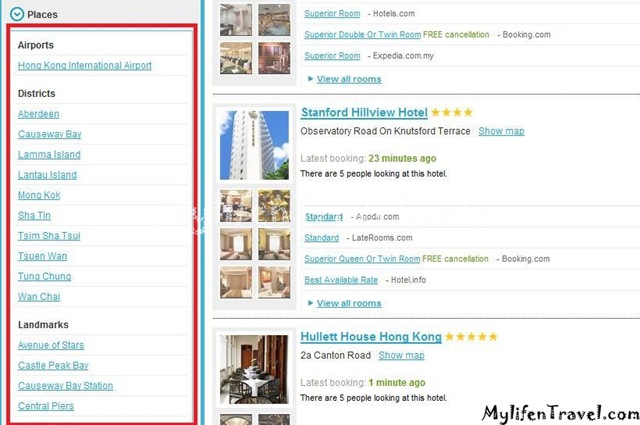
Task: Click Stanford Hillview second small thumbnail top row
Action: pyautogui.click(x=274, y=206)
